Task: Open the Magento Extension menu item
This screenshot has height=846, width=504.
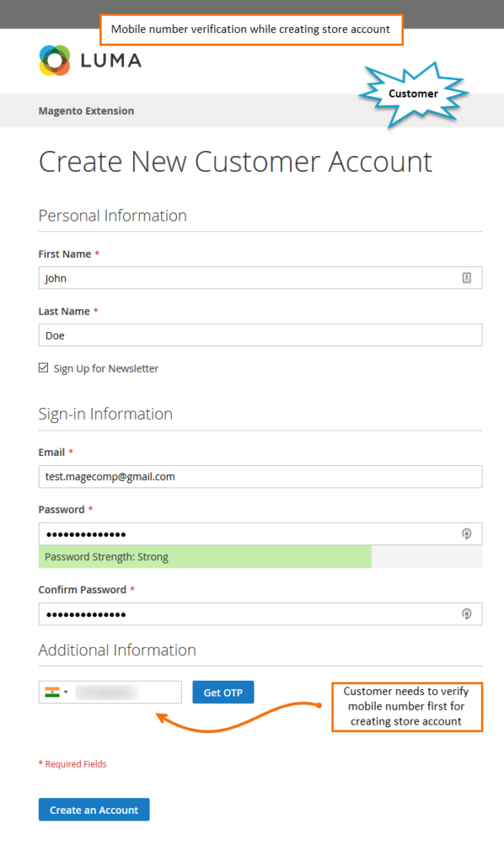Action: coord(86,111)
